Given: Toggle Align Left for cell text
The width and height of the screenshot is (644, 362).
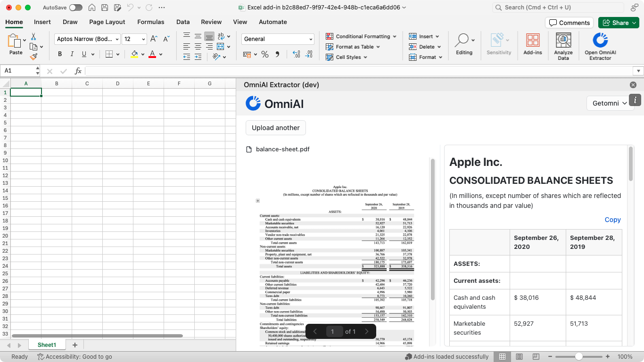Looking at the screenshot, I should click(187, 47).
